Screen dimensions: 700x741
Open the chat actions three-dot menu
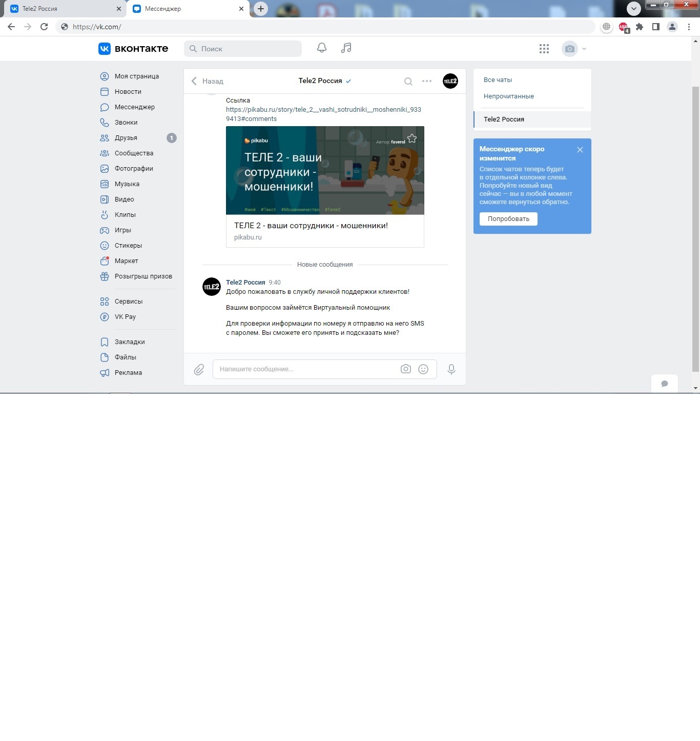[x=427, y=81]
